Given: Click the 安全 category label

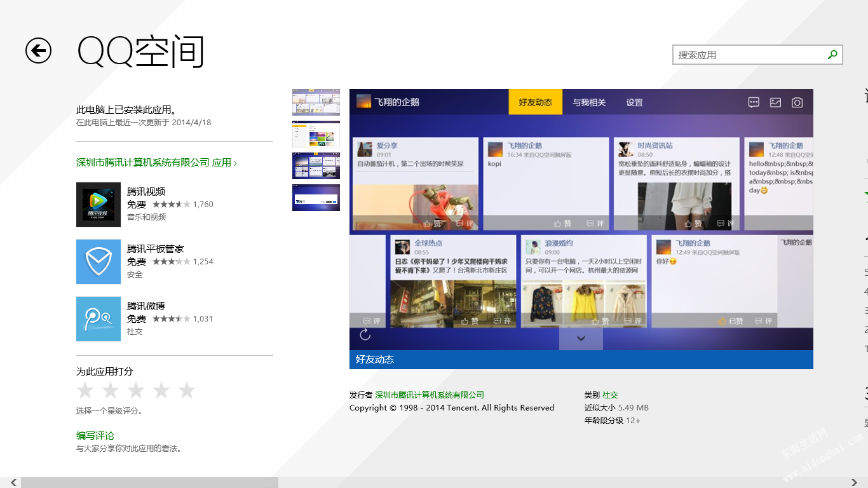Looking at the screenshot, I should [135, 274].
